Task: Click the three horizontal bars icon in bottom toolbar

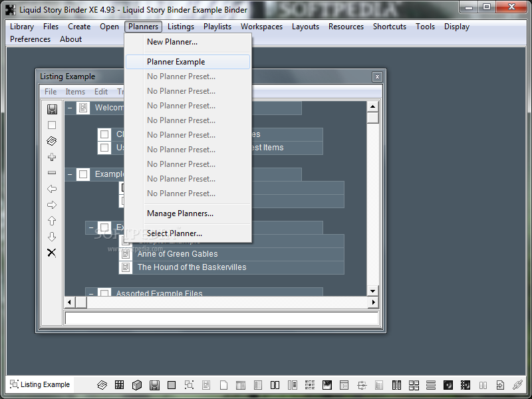Action: tap(431, 385)
